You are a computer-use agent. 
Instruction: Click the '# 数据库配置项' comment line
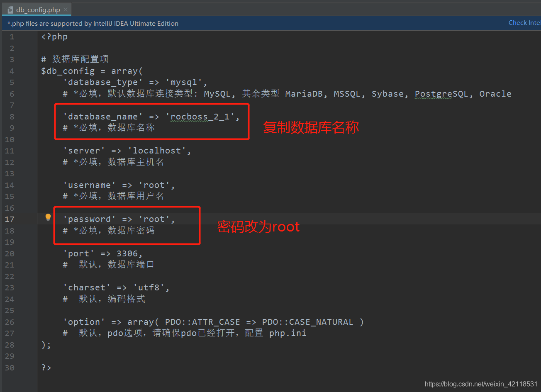[75, 59]
